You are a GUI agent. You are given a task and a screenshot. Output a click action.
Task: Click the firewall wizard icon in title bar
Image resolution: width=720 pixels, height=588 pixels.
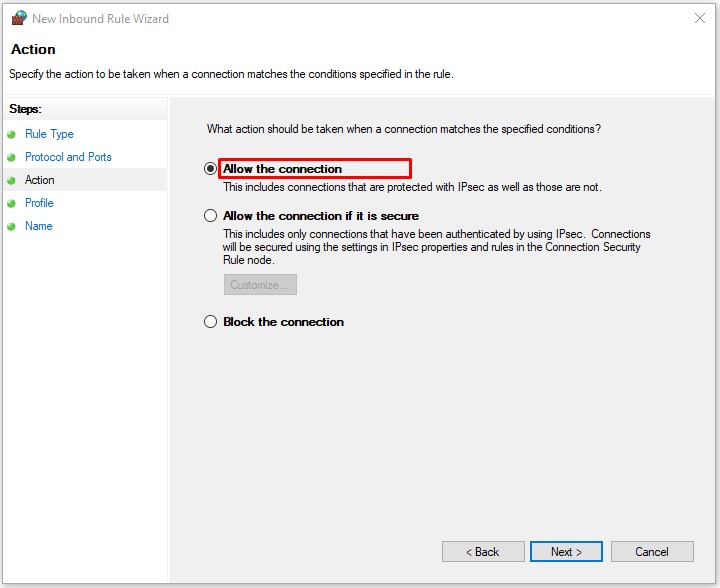19,18
